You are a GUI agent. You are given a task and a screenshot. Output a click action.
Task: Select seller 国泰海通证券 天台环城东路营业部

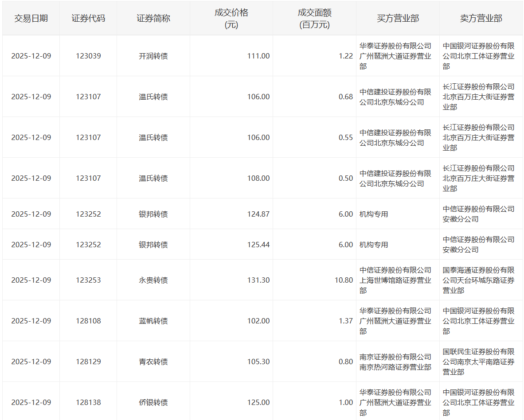pos(478,280)
